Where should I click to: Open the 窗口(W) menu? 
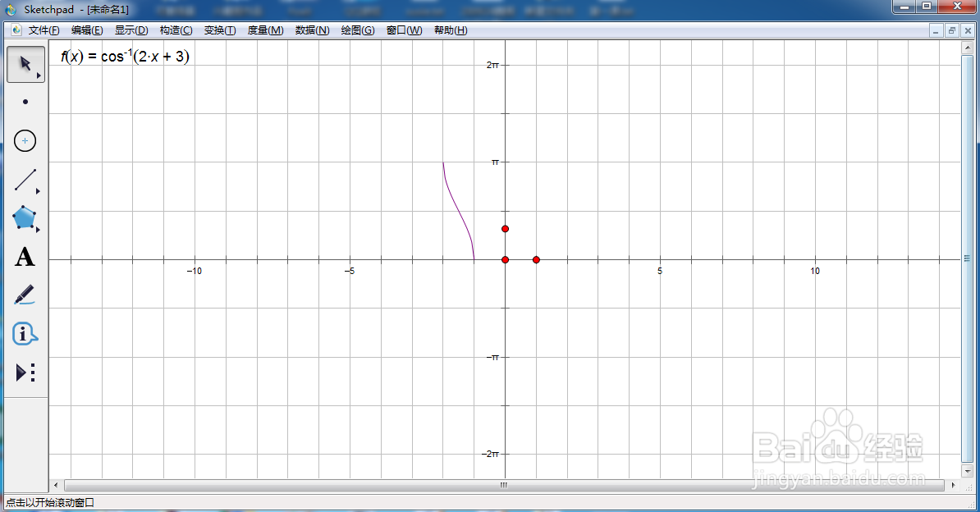pos(405,30)
